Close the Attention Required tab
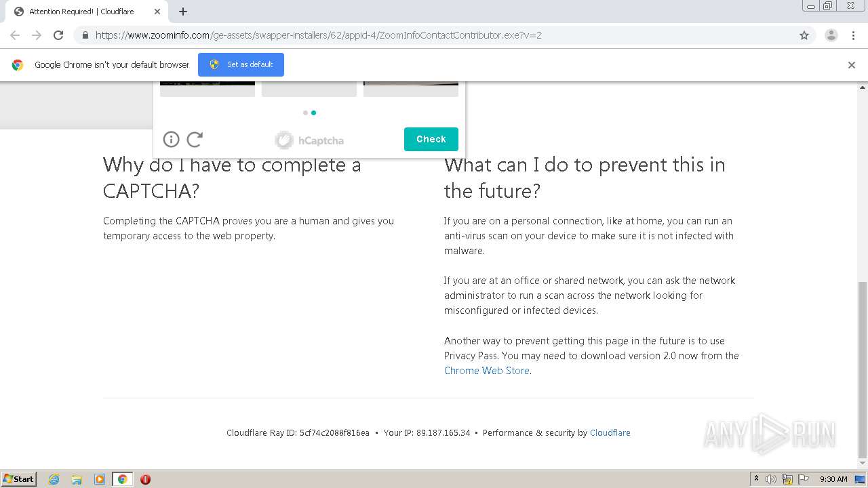The width and height of the screenshot is (868, 488). (x=157, y=12)
